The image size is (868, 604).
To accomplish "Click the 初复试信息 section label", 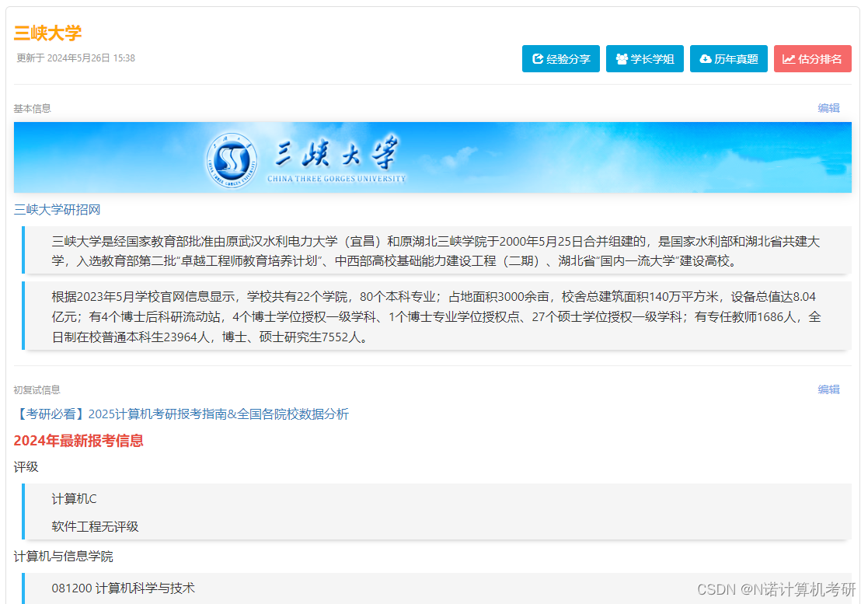I will click(x=37, y=389).
